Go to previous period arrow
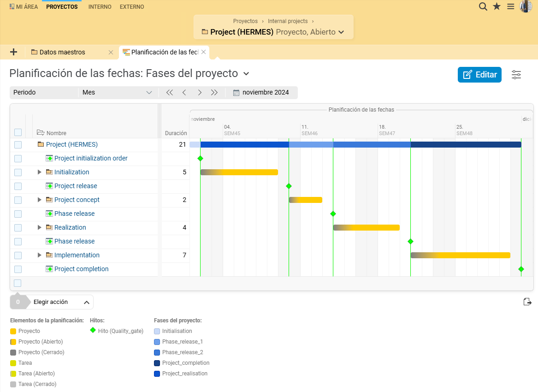The width and height of the screenshot is (538, 392). point(184,92)
